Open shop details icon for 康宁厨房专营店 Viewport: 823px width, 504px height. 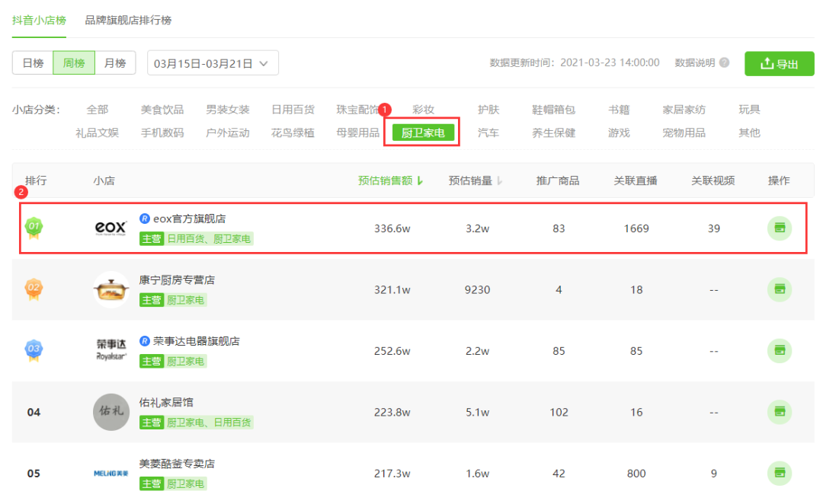point(780,289)
